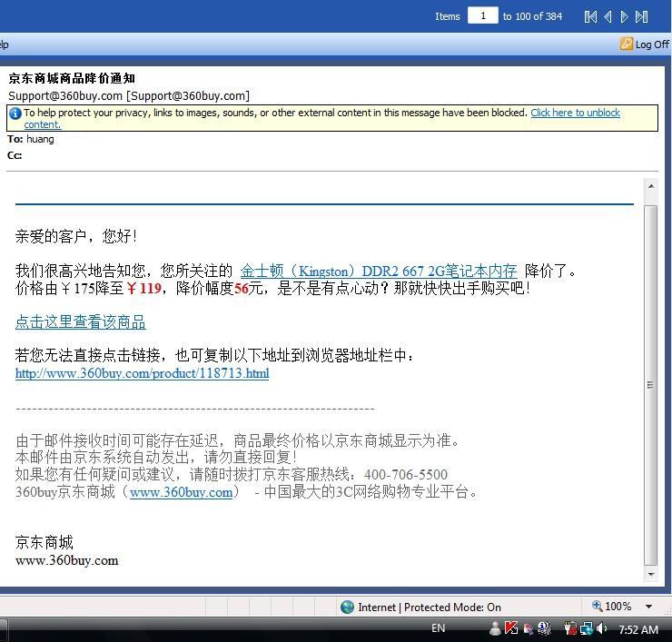Click the 'to 100 of 384' text
The image size is (672, 642).
pyautogui.click(x=532, y=16)
